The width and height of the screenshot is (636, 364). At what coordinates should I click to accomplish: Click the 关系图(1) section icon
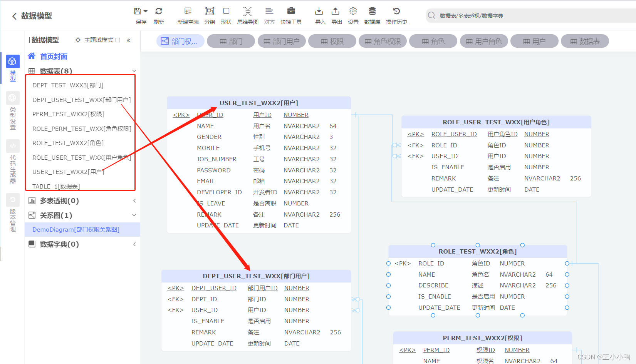pos(32,215)
